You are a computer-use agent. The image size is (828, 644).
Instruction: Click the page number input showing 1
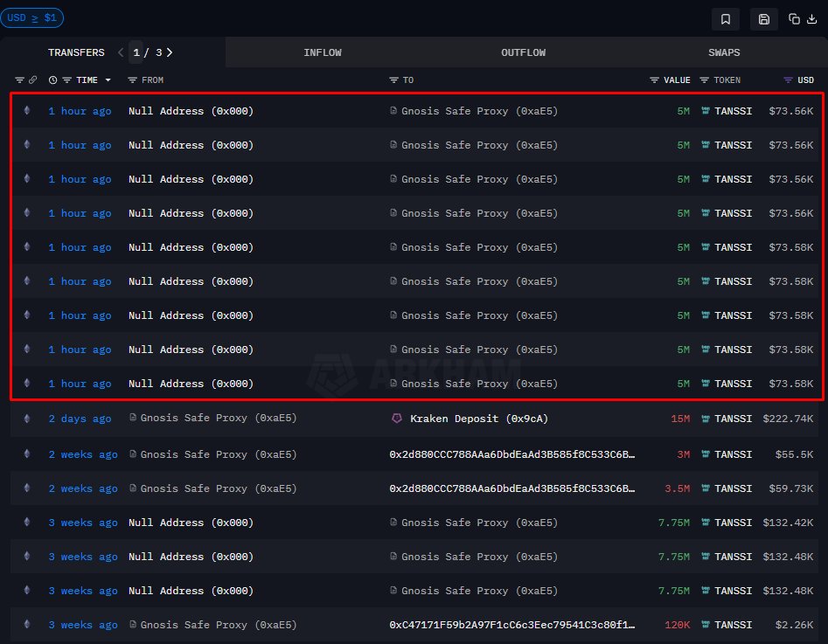click(x=136, y=52)
